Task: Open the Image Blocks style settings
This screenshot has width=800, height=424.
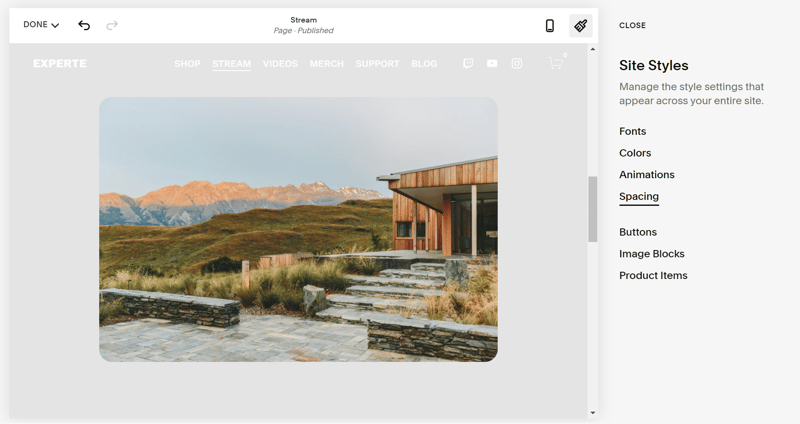Action: 652,254
